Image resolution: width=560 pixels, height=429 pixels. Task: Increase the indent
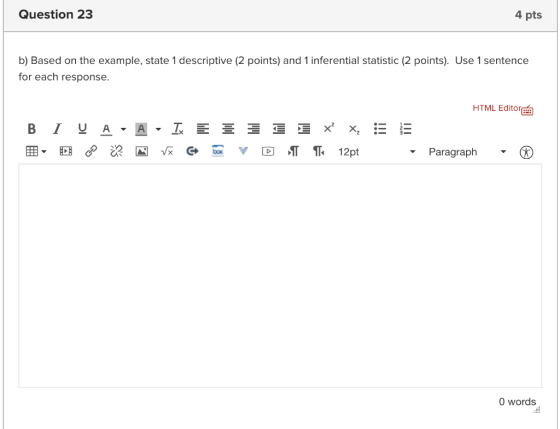pos(304,129)
